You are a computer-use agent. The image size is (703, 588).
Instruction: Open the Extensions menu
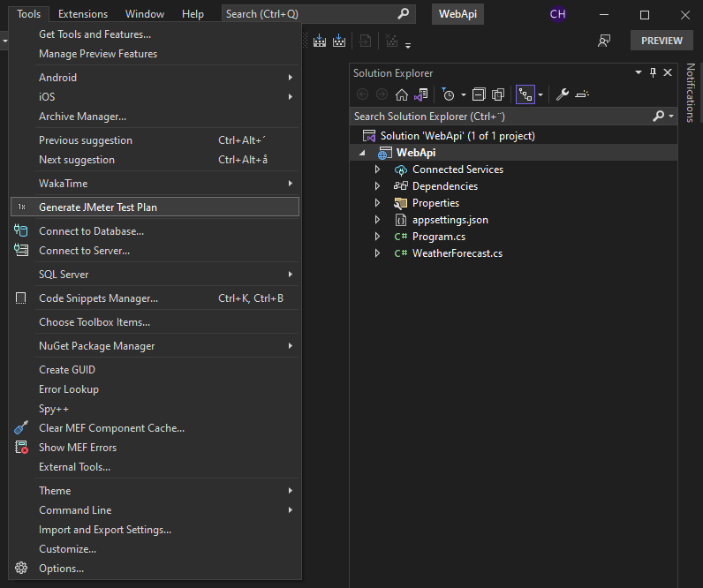83,14
